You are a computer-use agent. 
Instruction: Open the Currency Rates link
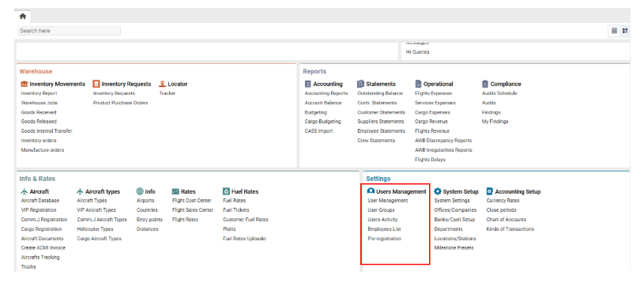pos(503,201)
